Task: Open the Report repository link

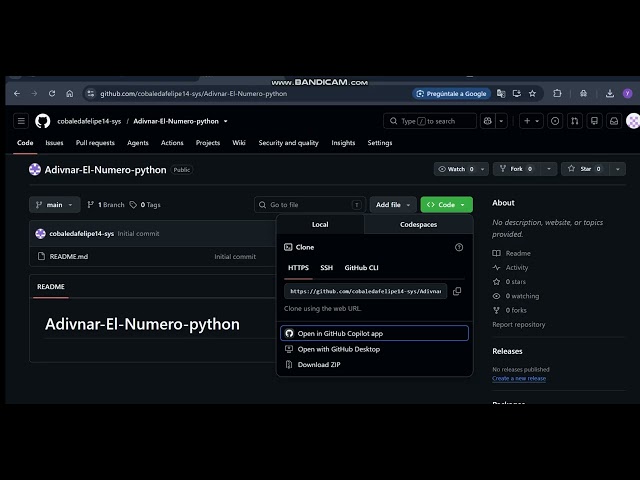Action: point(518,324)
